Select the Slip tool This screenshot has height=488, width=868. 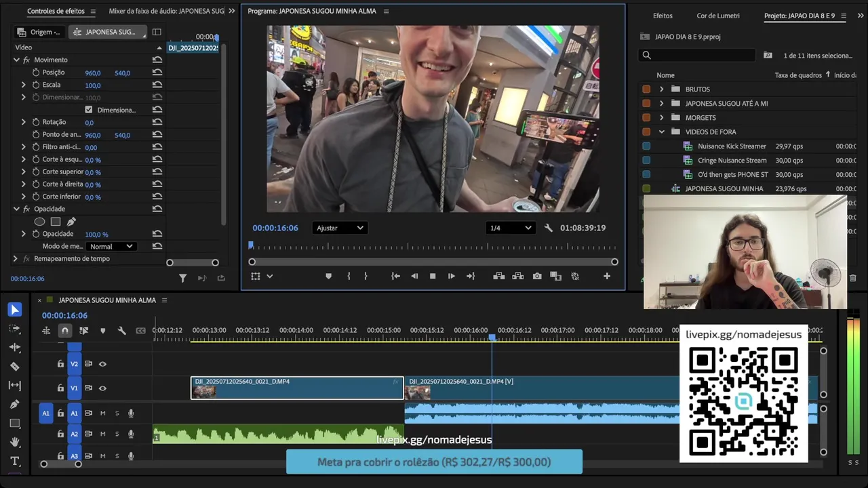14,385
